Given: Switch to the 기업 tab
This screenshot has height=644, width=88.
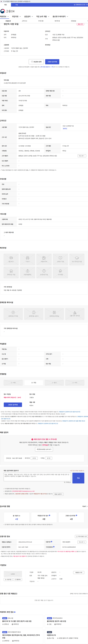Looking at the screenshot, I should click(16, 5).
